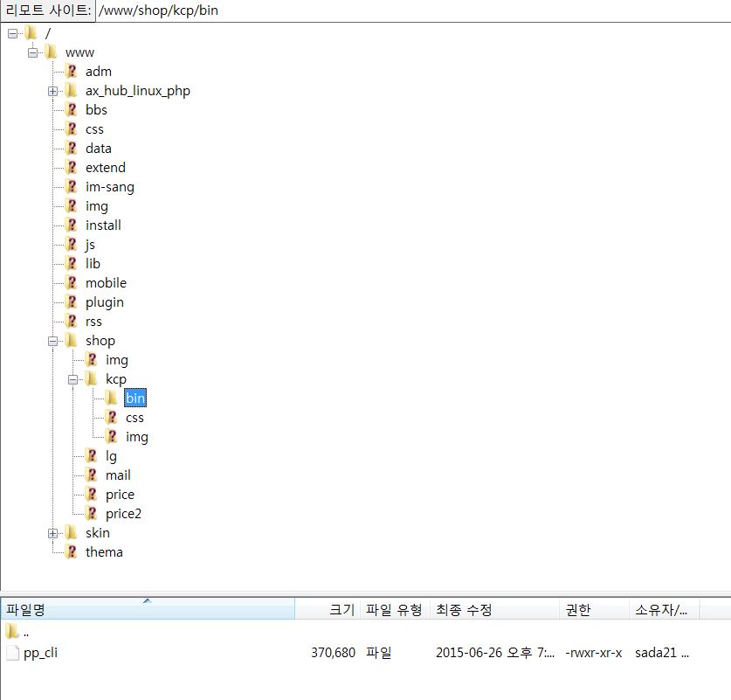Select the adm folder in tree

(x=99, y=72)
